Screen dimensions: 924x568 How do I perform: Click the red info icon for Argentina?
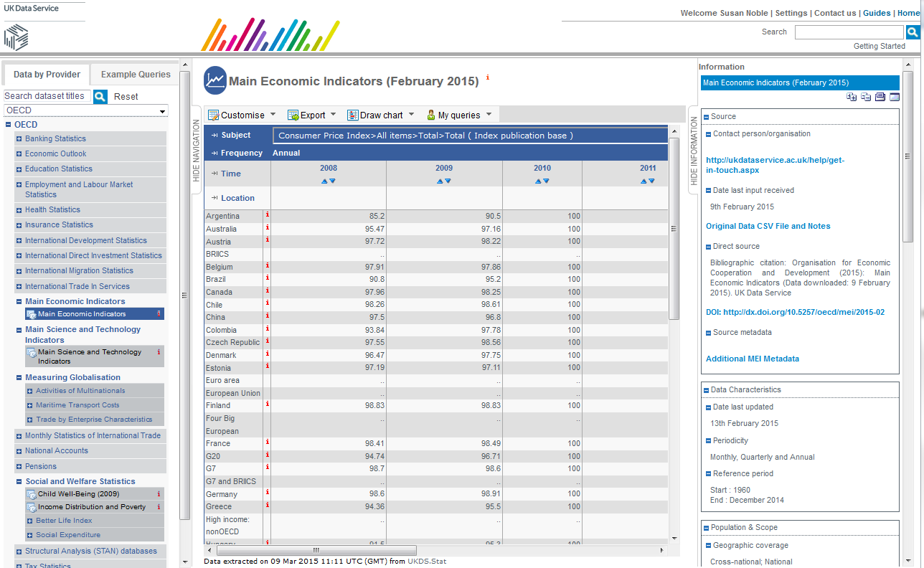(267, 215)
